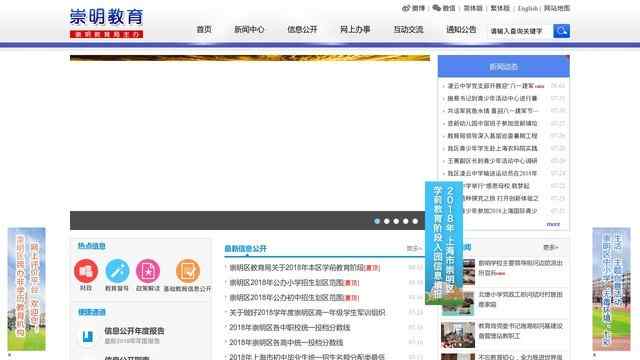640x360 pixels.
Task: Click the 热点信息 section heading
Action: [92, 246]
